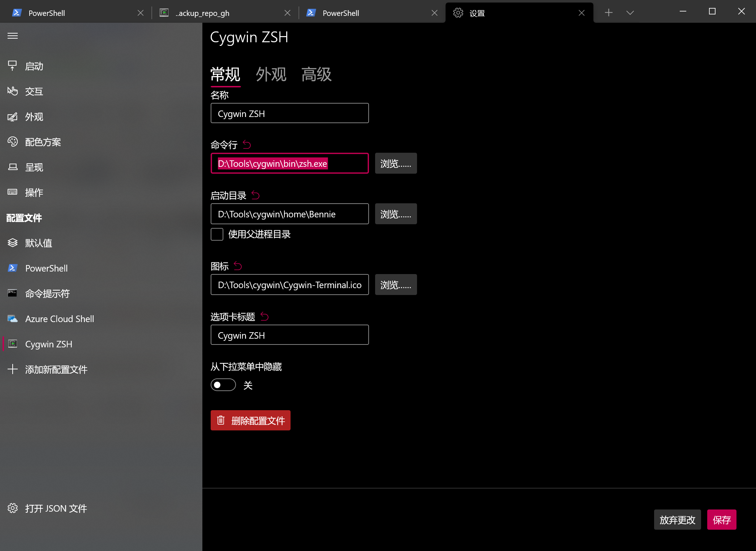756x551 pixels.
Task: Open the 呈现 rendering settings
Action: click(101, 167)
